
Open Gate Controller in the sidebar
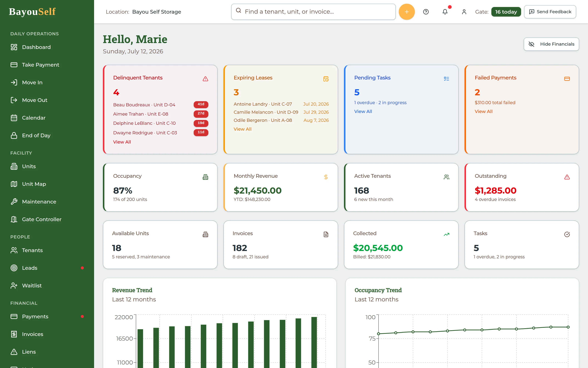coord(47,219)
